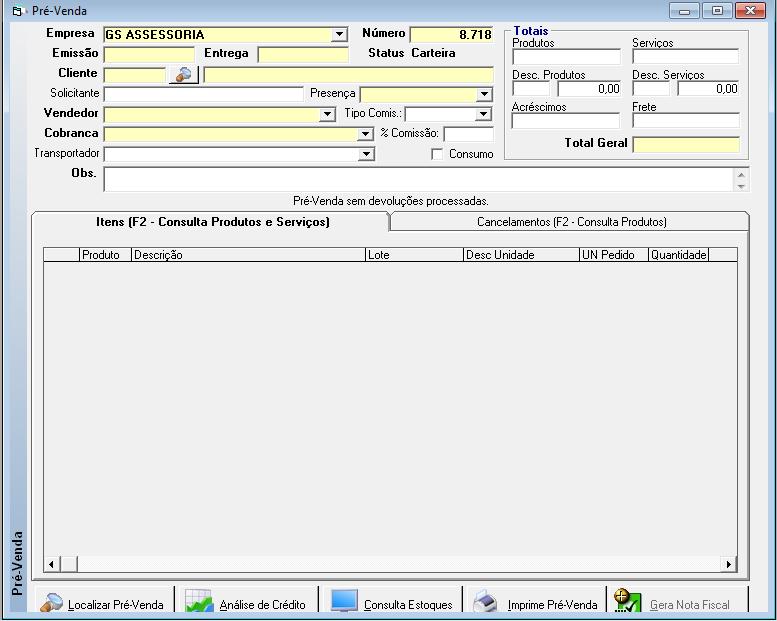Click the Localizar Pré-Venda binoculars icon
777x621 pixels.
coord(51,603)
